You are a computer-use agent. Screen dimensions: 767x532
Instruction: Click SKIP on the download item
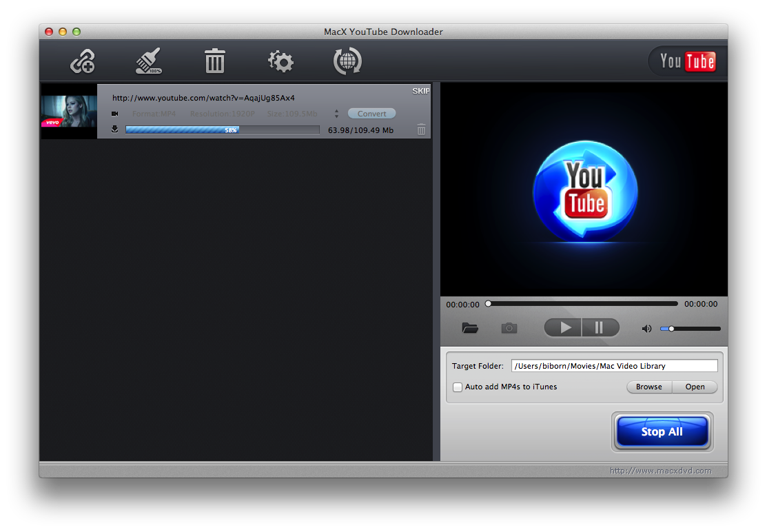pyautogui.click(x=420, y=91)
